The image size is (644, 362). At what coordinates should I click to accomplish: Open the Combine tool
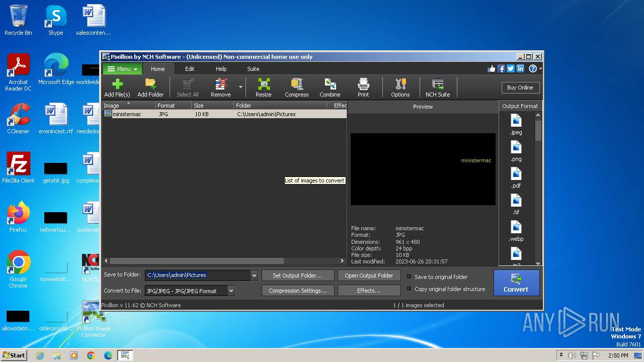(x=330, y=87)
